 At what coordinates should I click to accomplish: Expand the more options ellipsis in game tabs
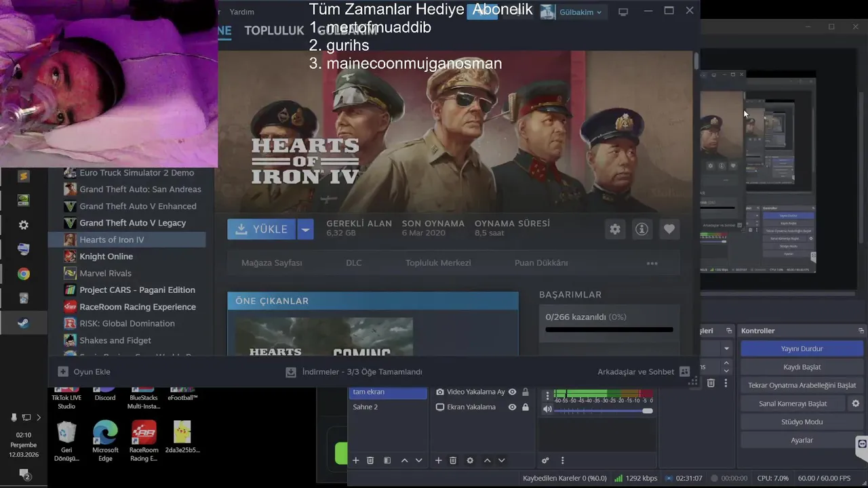point(652,263)
